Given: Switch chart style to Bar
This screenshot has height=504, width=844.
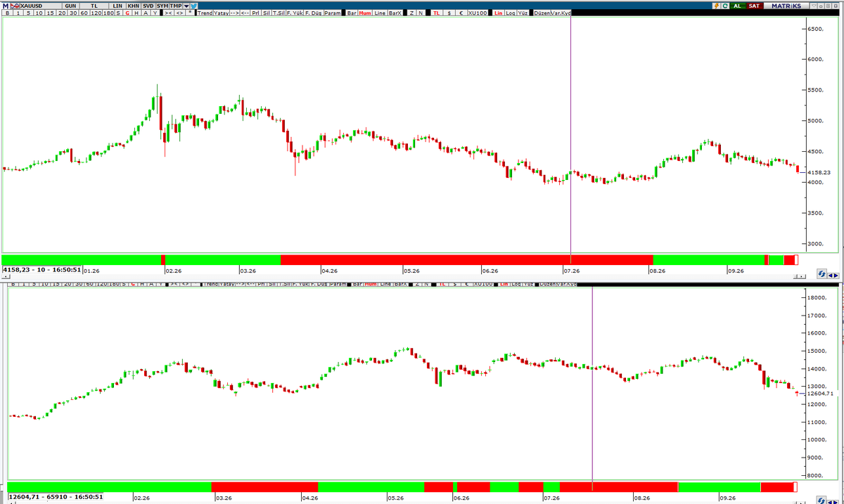Looking at the screenshot, I should (x=352, y=13).
